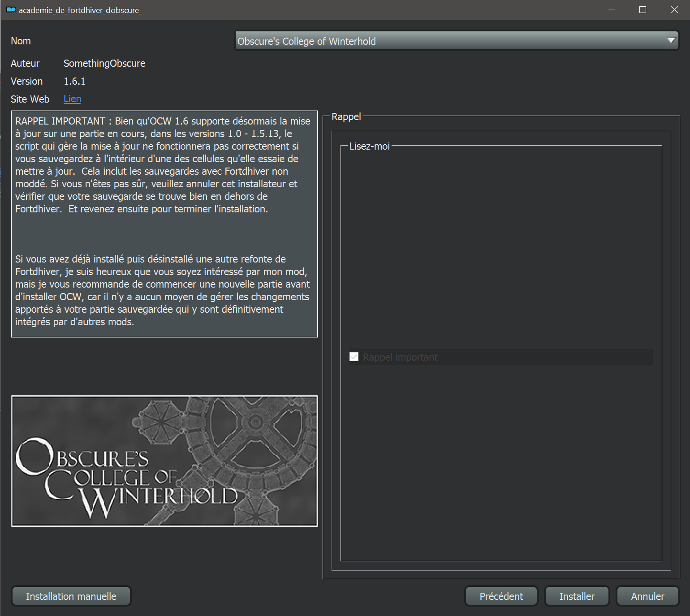
Task: Click the application icon in the title bar
Action: tap(11, 10)
